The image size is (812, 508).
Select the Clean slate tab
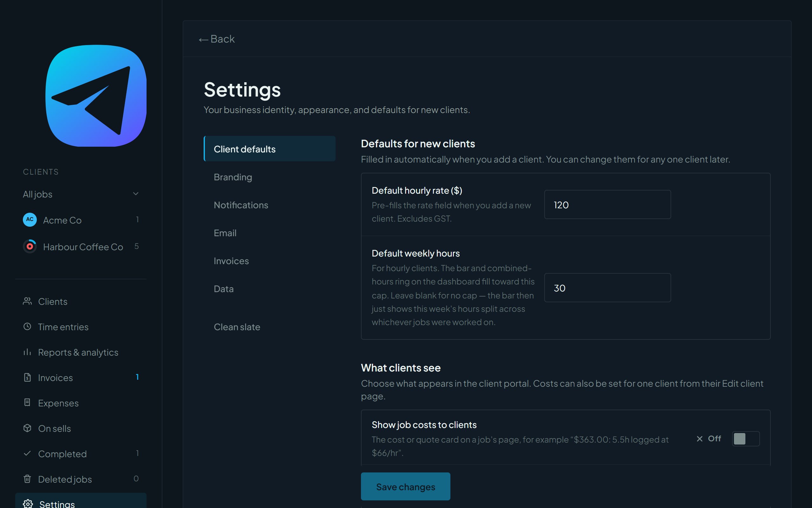pos(269,327)
